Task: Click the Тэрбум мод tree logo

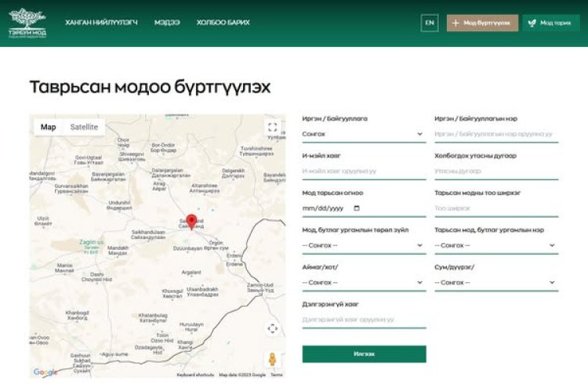Action: [27, 23]
